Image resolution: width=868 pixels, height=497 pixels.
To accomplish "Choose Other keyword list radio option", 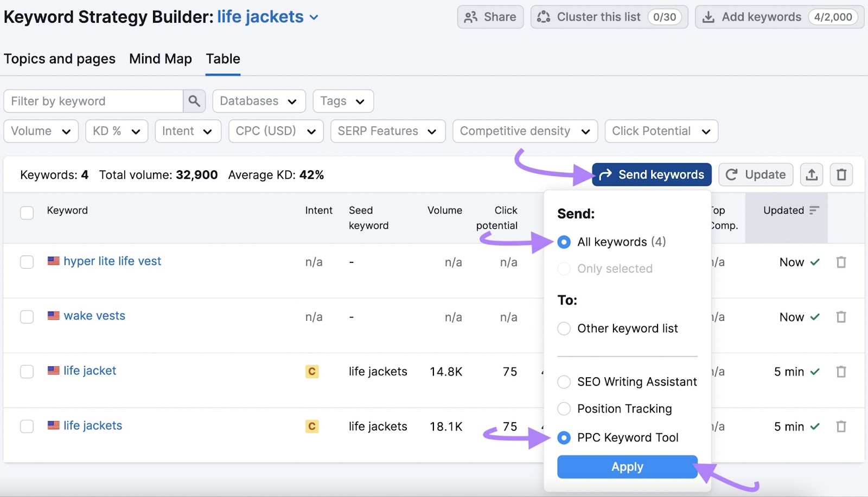I will point(564,328).
